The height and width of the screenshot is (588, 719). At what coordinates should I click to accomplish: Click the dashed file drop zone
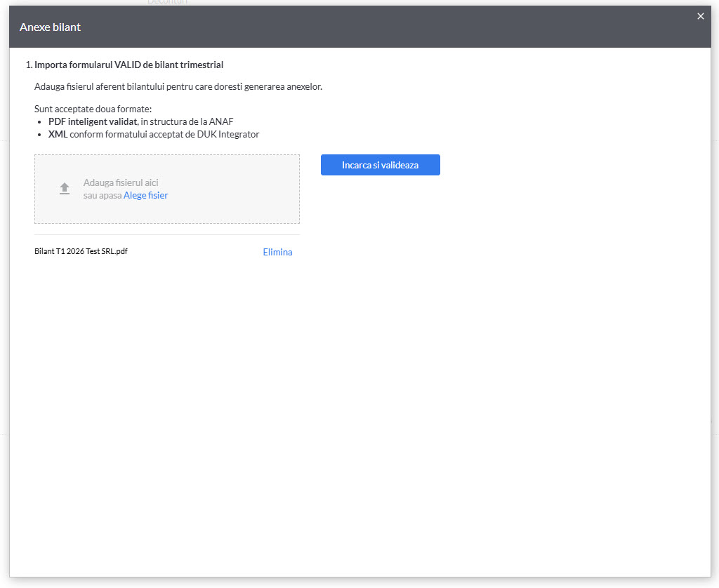click(x=167, y=189)
